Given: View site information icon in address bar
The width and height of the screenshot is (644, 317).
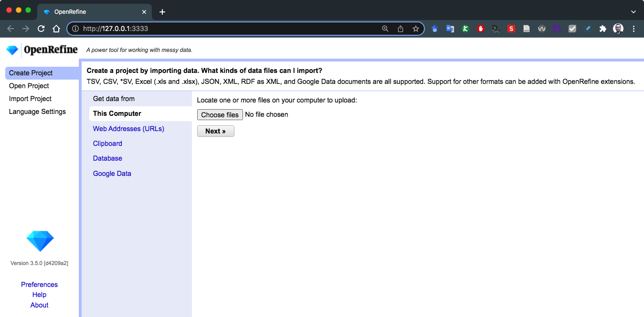Looking at the screenshot, I should point(75,29).
